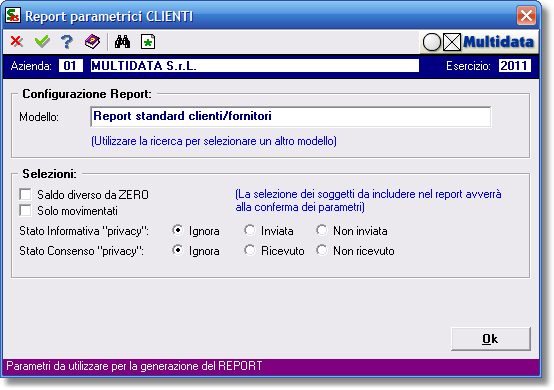Select Non ricevuto radio button
Image resolution: width=554 pixels, height=390 pixels.
tap(322, 250)
